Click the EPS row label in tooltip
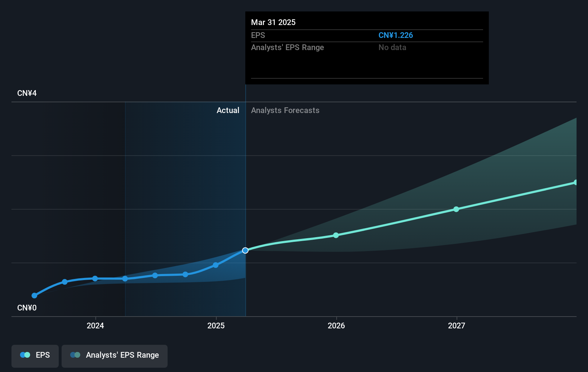This screenshot has width=588, height=372. tap(258, 35)
